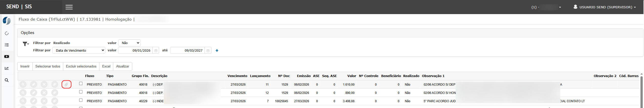Click the chart icon in the left sidebar

[7, 68]
